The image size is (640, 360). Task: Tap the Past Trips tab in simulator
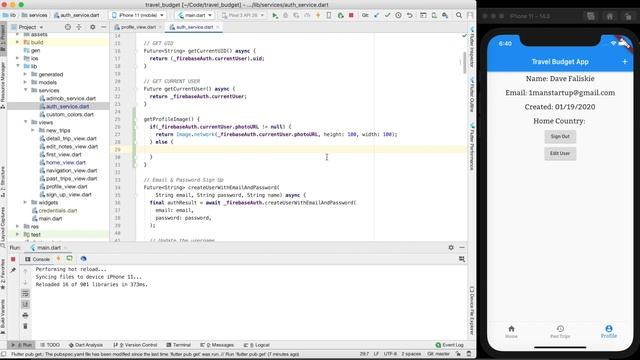click(x=560, y=331)
